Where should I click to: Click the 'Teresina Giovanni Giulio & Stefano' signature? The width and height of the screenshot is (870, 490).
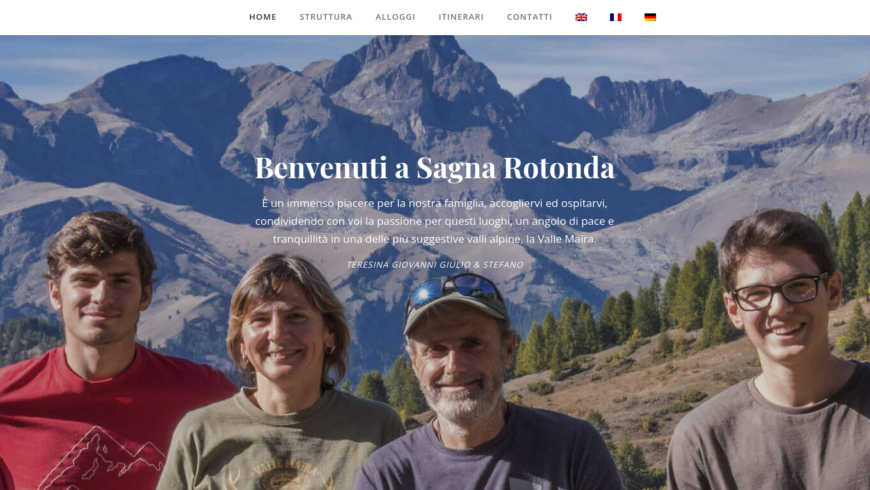tap(434, 265)
